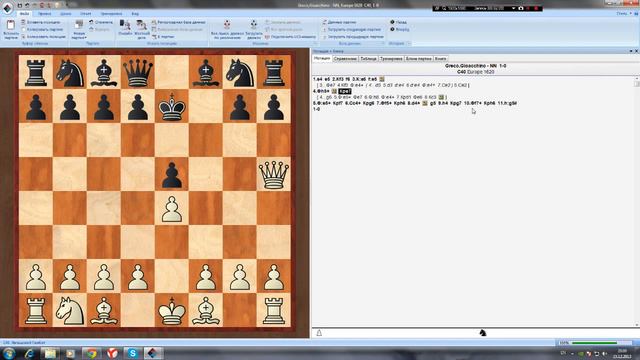
Task: Open Google Chrome from taskbar
Action: (91, 353)
